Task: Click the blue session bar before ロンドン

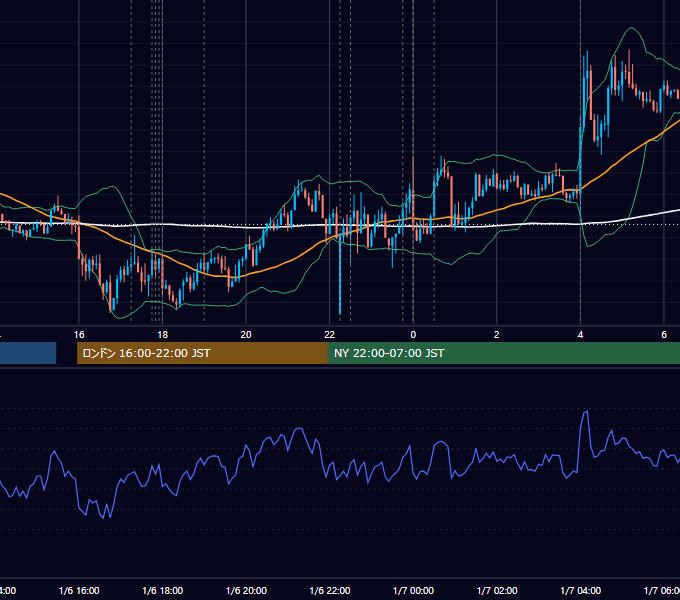Action: point(28,353)
